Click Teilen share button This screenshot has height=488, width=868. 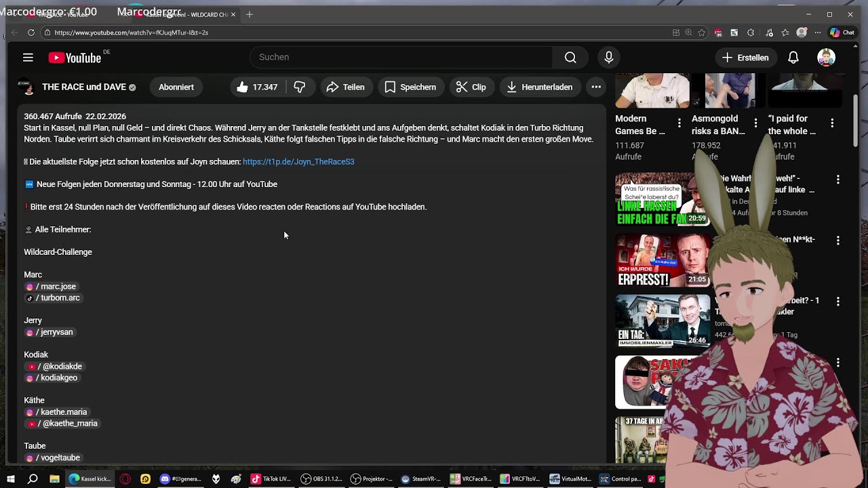(346, 87)
